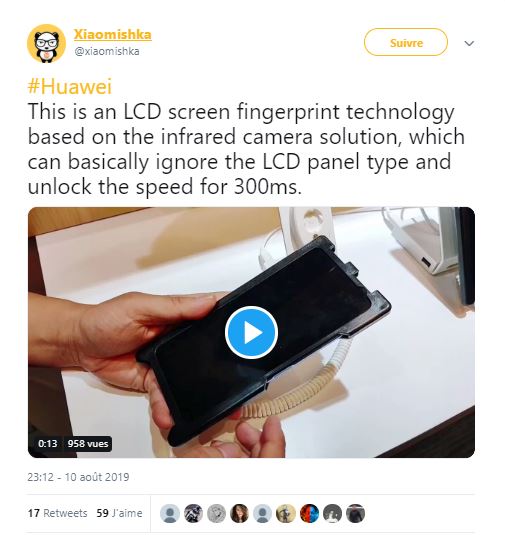Image resolution: width=505 pixels, height=535 pixels.
Task: Expand the tweet options chevron
Action: (x=470, y=43)
